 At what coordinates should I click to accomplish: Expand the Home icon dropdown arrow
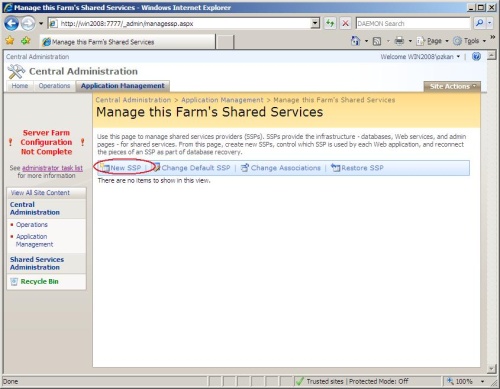[x=366, y=41]
